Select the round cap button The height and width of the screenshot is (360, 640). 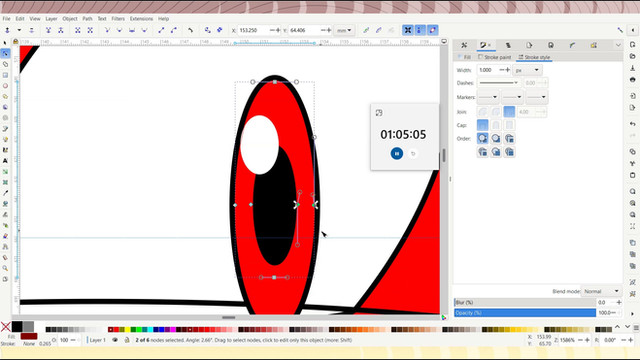[x=496, y=125]
